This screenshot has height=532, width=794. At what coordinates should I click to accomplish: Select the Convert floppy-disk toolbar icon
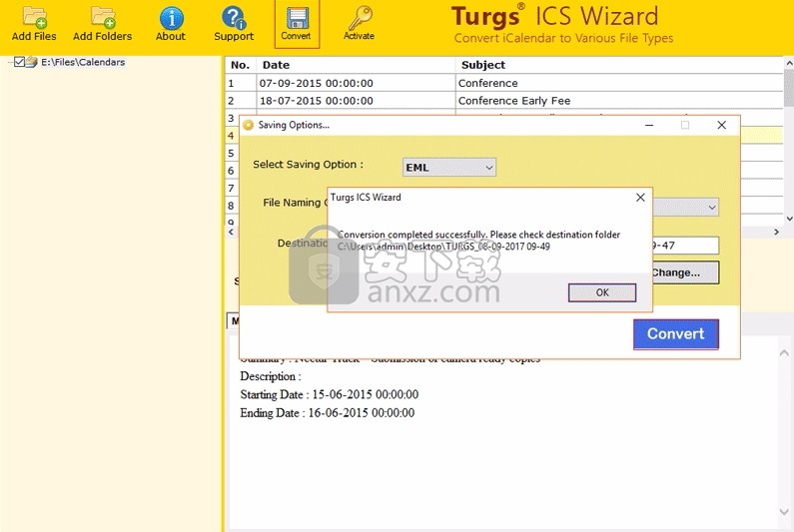coord(297,24)
